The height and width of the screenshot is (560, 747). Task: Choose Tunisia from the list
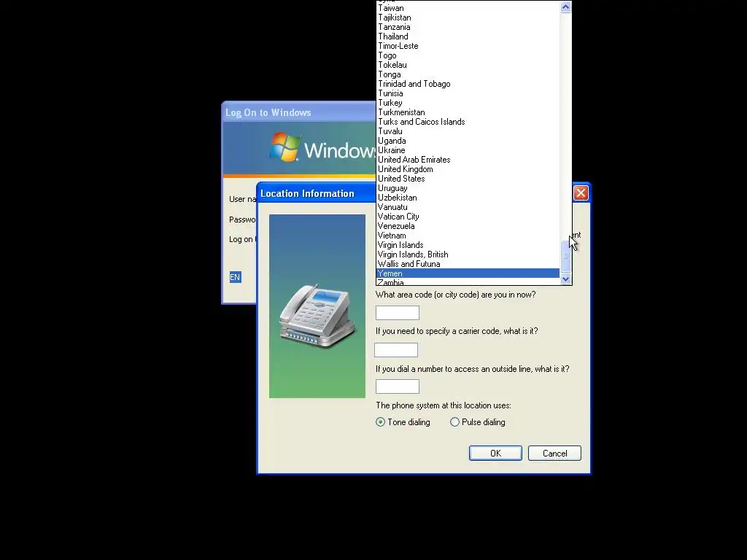click(468, 93)
